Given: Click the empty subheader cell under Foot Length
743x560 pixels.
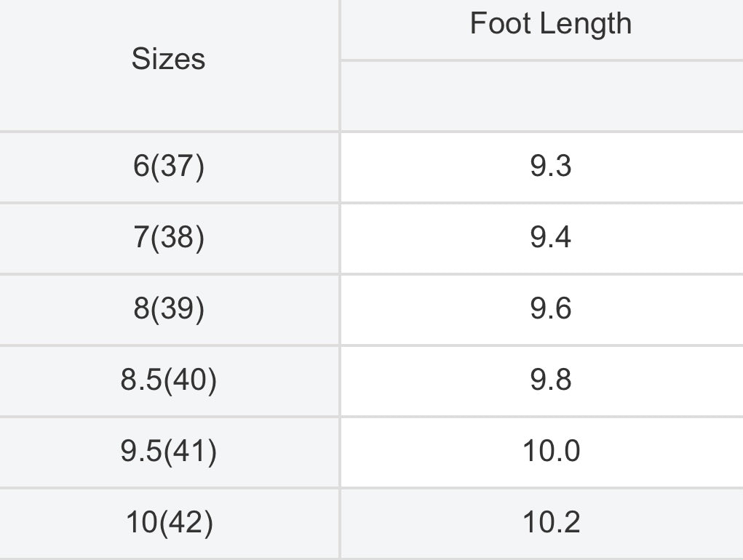Looking at the screenshot, I should pos(542,96).
